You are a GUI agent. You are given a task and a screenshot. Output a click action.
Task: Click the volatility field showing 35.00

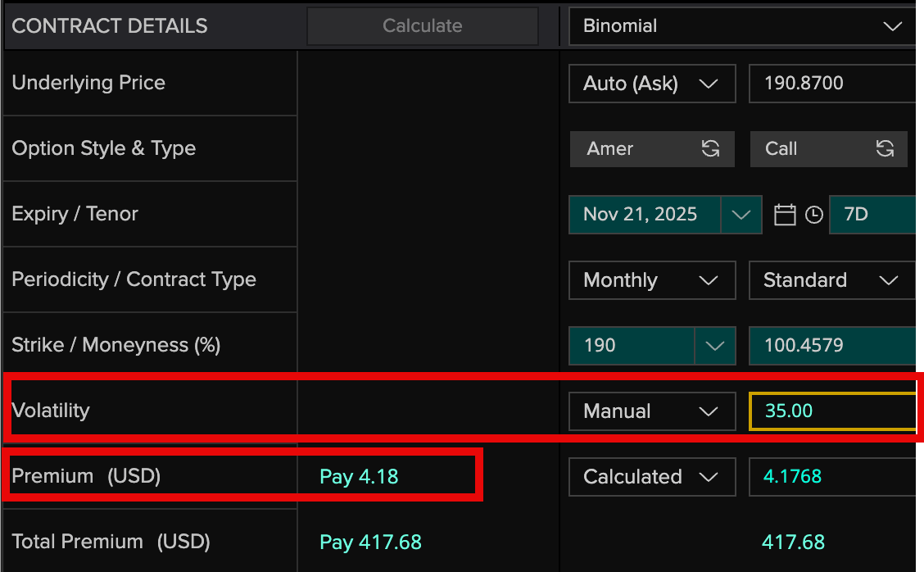pos(831,411)
